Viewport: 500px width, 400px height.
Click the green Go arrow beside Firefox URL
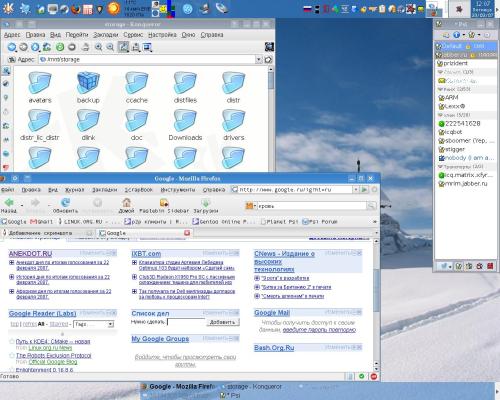(364, 189)
